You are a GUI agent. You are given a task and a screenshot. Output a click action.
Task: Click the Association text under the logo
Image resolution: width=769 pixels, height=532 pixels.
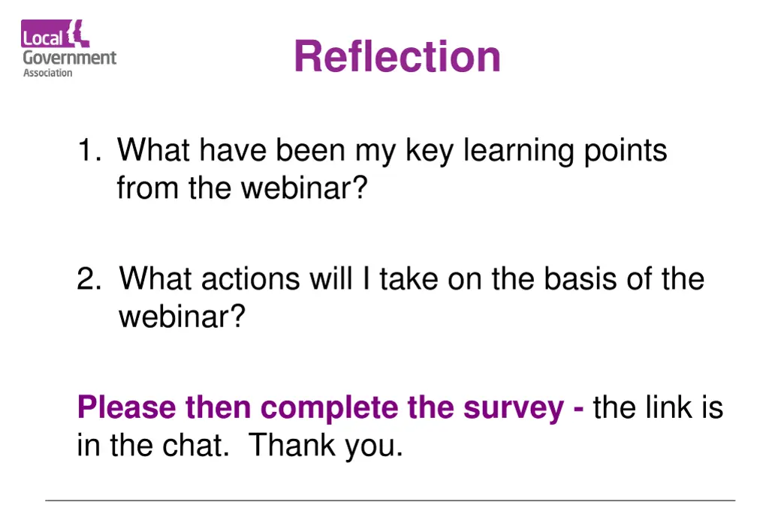(47, 73)
